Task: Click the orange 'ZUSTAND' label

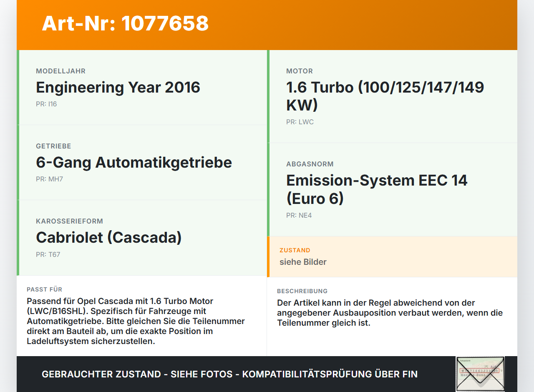Action: pyautogui.click(x=295, y=251)
